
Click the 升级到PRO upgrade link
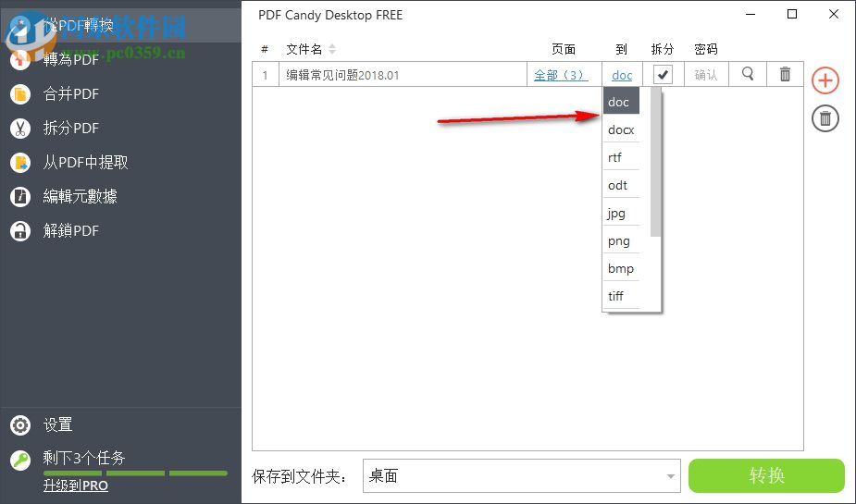tap(75, 486)
